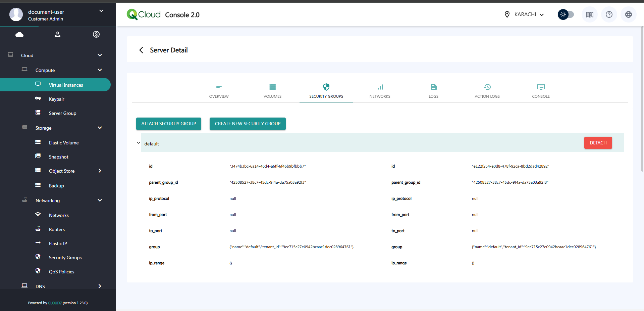Expand the Object Store submenu
Screen dimensions: 644x311
click(x=100, y=171)
